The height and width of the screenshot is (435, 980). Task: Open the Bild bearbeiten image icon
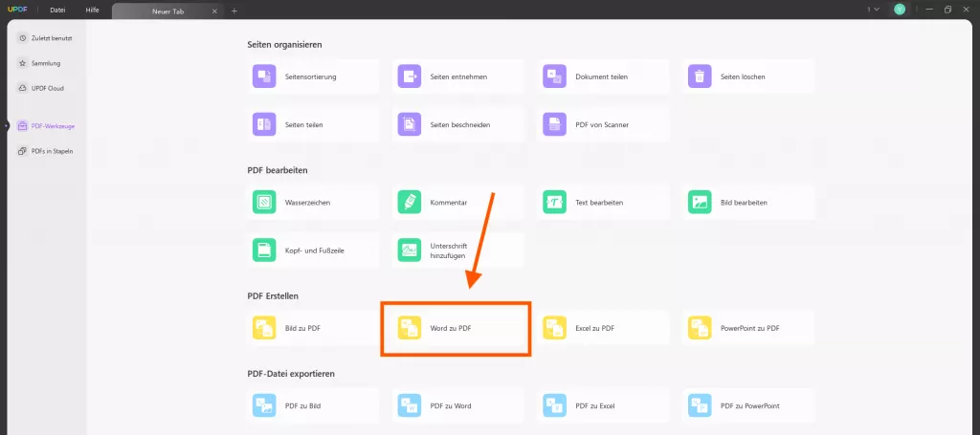click(700, 203)
